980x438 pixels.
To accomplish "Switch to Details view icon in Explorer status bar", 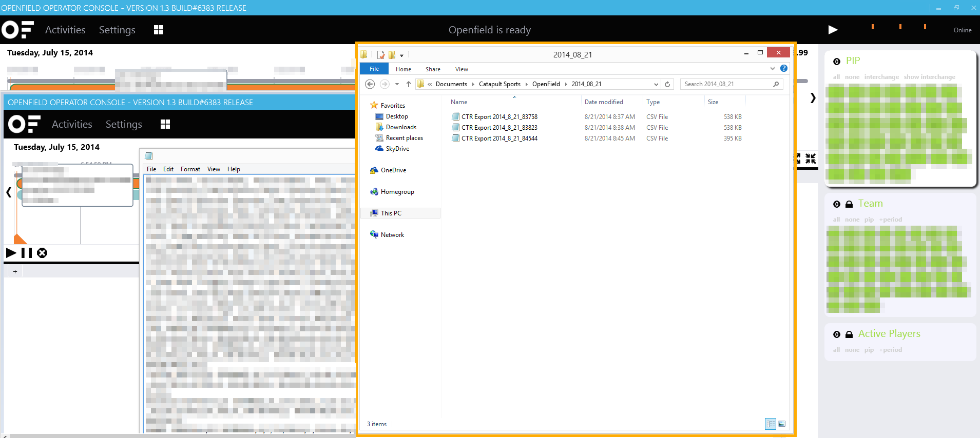I will [771, 424].
